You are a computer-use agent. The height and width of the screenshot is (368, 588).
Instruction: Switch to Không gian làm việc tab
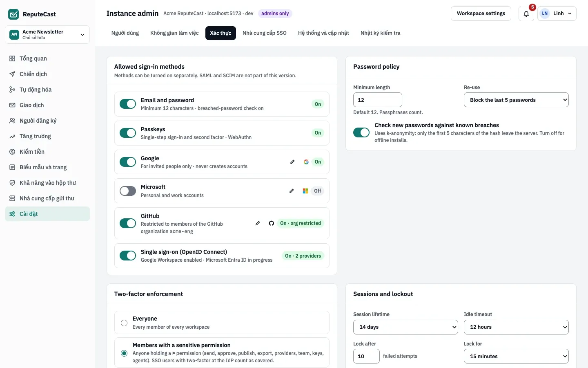tap(174, 33)
